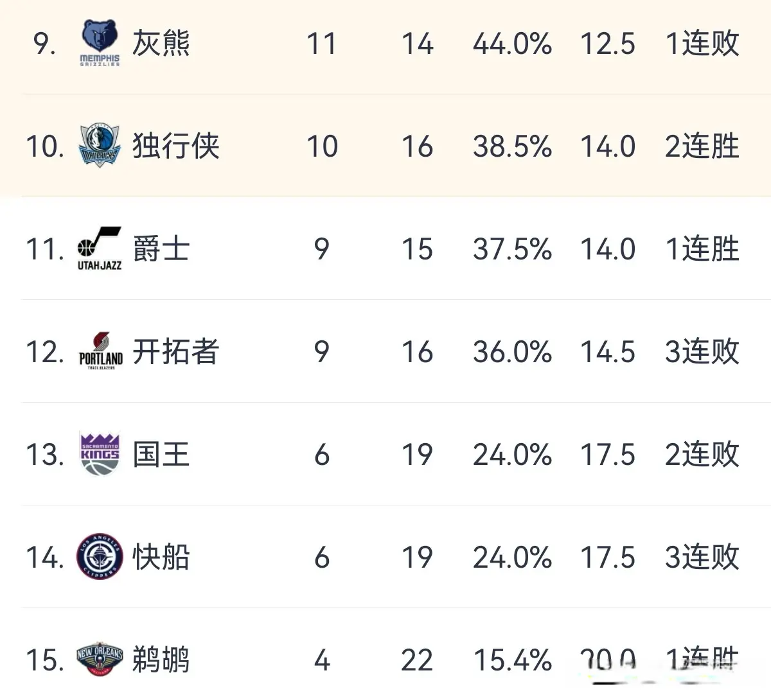The image size is (771, 700).
Task: Tap the 2连胜 streak label
Action: [x=702, y=146]
